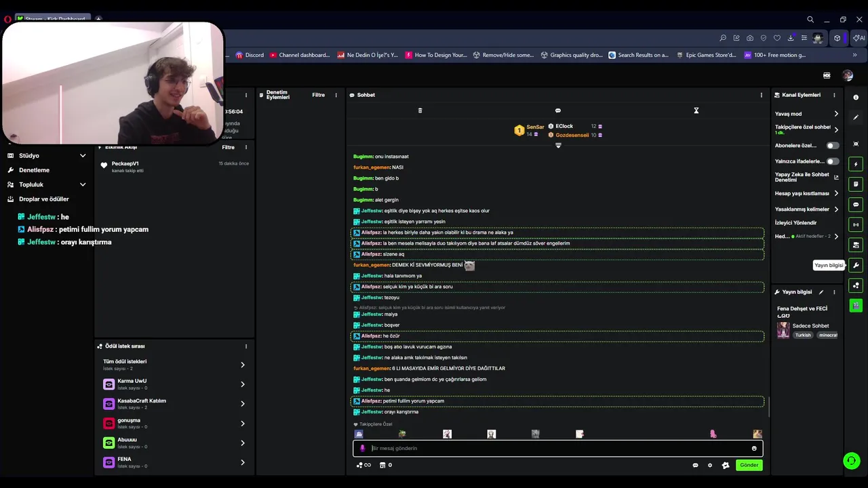Expand Yasaklanmış kelimeler settings
The image size is (868, 488).
(836, 209)
